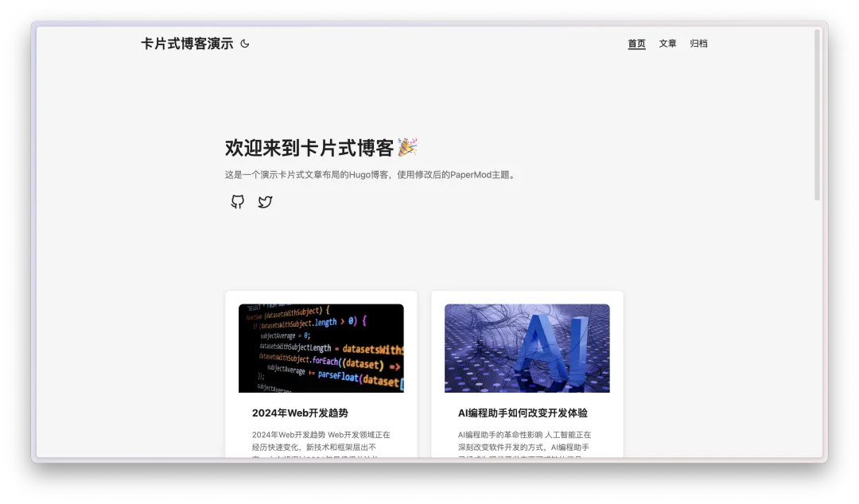
Task: Open the code screenshot card thumbnail
Action: pyautogui.click(x=321, y=348)
